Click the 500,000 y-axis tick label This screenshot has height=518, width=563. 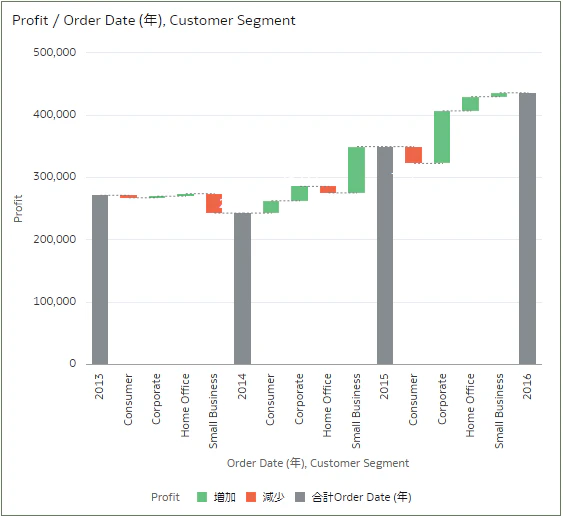tap(55, 52)
